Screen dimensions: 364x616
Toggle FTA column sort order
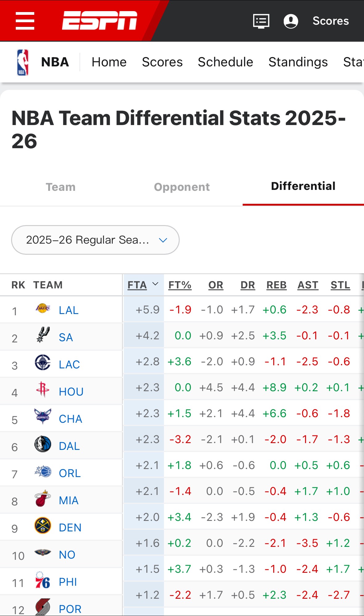pos(143,285)
